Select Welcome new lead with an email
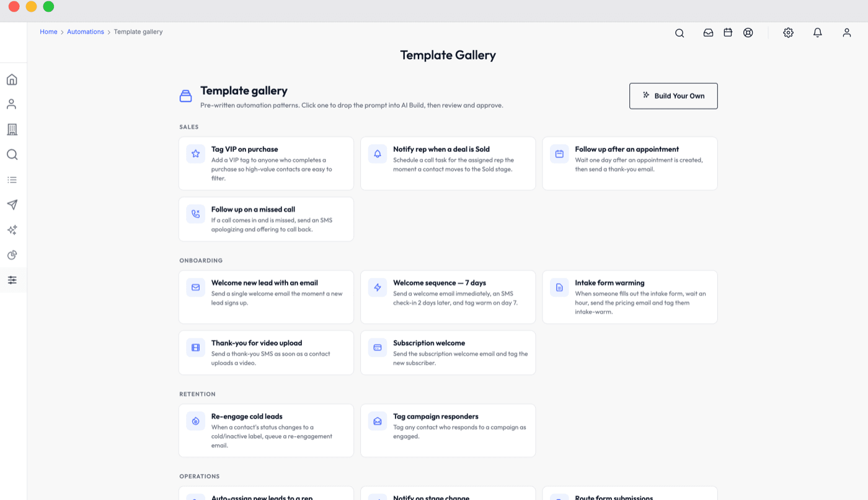 [x=266, y=297]
